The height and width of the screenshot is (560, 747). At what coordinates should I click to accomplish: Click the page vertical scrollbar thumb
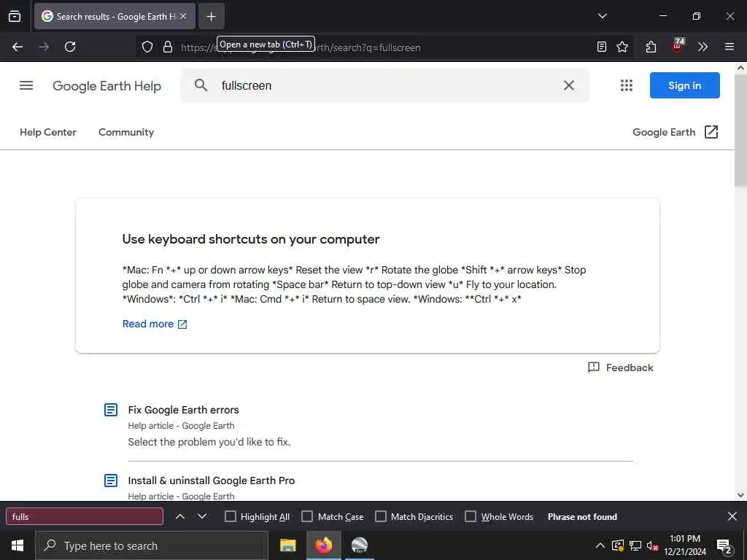point(740,130)
